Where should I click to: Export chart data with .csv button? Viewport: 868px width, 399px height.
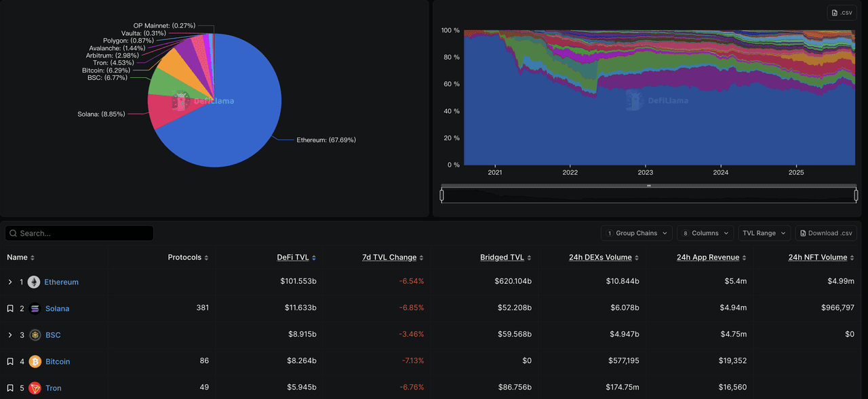pos(842,13)
